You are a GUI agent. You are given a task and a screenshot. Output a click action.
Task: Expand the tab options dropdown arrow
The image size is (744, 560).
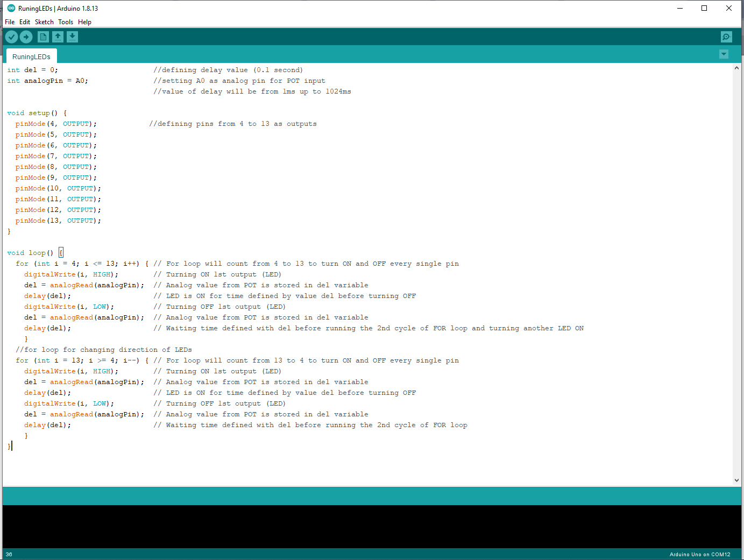point(724,54)
